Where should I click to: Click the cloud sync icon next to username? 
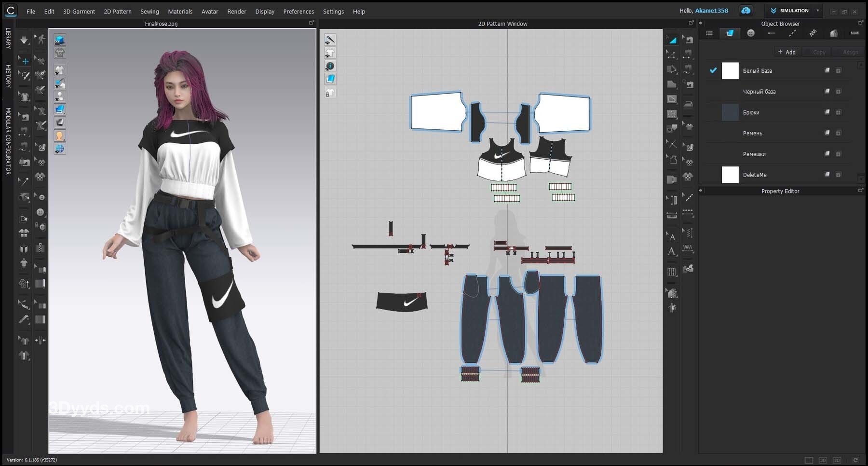click(746, 11)
